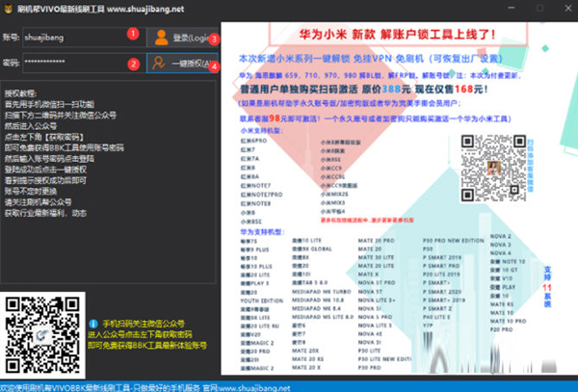Click the app logo in title bar
The image size is (578, 392).
coord(8,8)
